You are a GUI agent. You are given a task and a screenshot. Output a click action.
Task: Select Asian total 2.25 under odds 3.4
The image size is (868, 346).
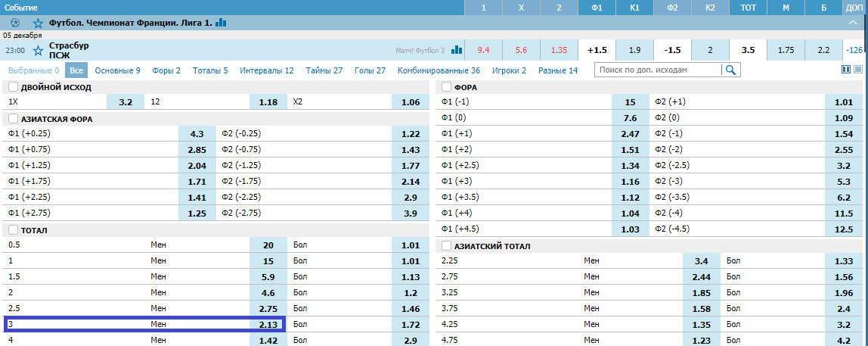702,260
